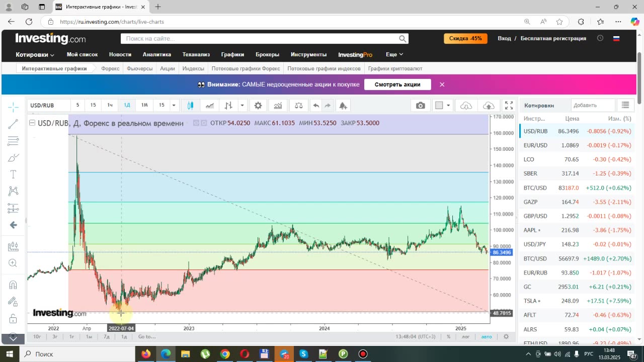
Task: Open the timeframe dropdown arrow
Action: pyautogui.click(x=174, y=105)
